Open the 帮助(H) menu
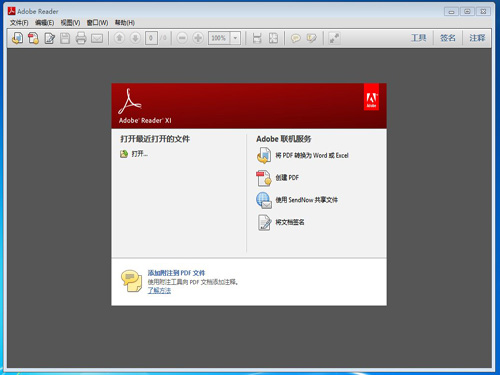500x375 pixels. (x=125, y=23)
